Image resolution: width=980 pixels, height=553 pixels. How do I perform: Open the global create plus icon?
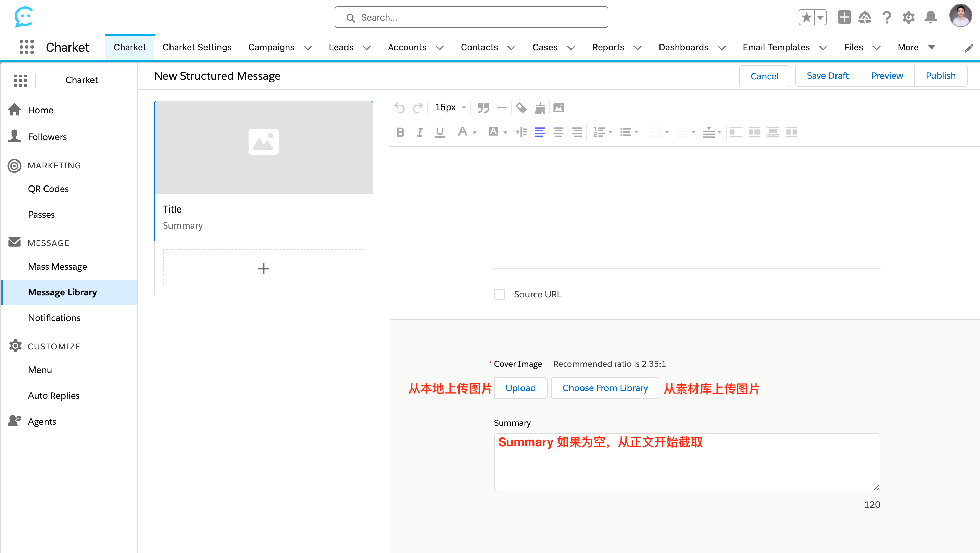click(x=844, y=17)
